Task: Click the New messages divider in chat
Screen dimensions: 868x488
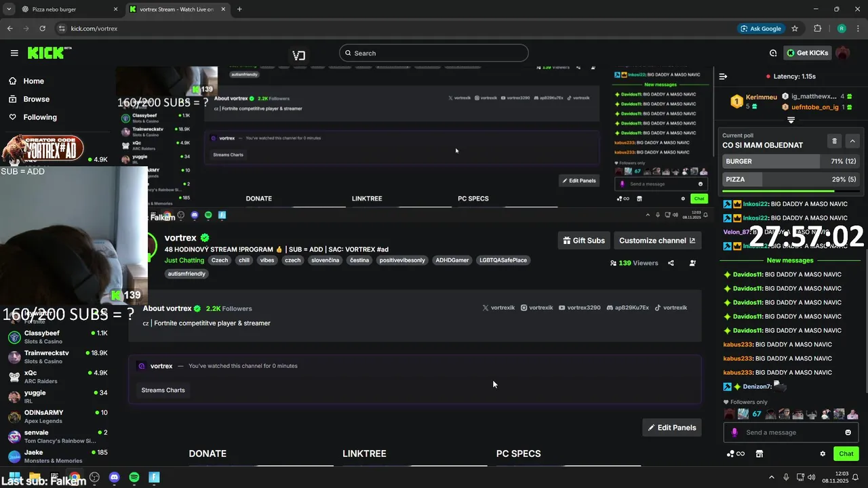Action: 789,260
